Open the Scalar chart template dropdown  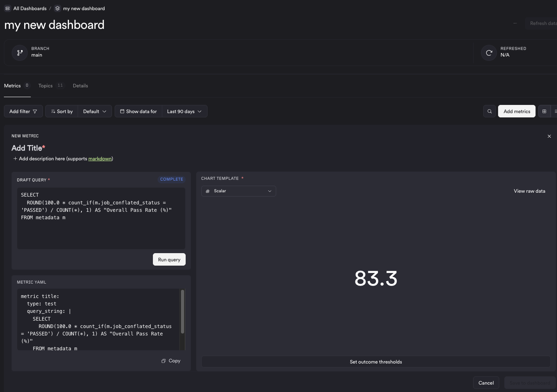(x=239, y=191)
